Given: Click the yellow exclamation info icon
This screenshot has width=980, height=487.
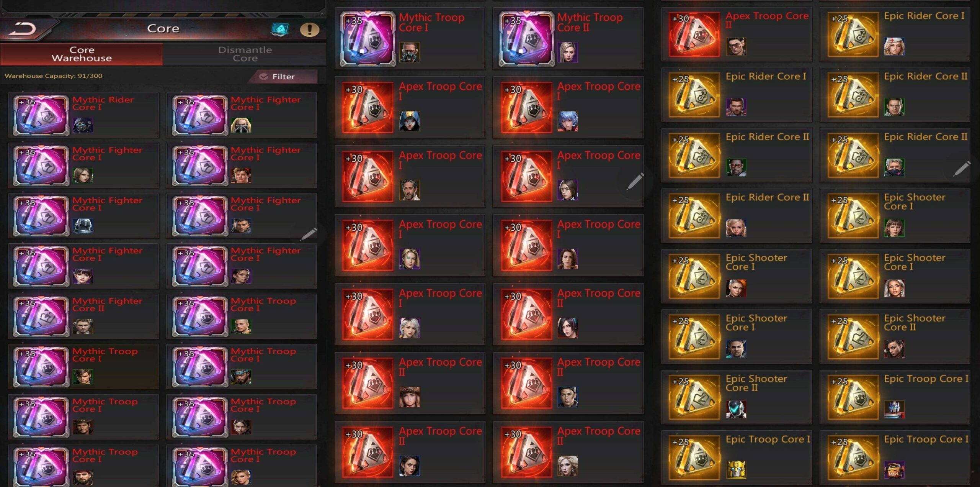Looking at the screenshot, I should (x=309, y=30).
